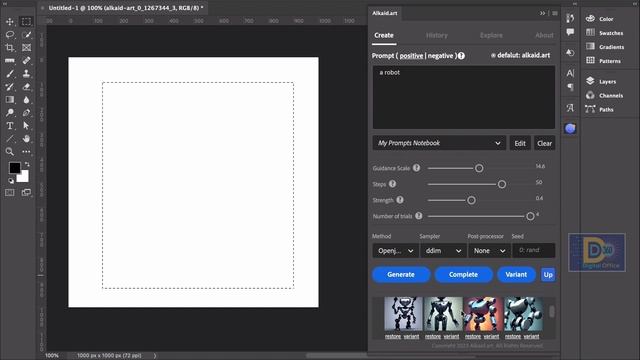Select the Move tool
Image resolution: width=640 pixels, height=360 pixels.
pos(10,22)
